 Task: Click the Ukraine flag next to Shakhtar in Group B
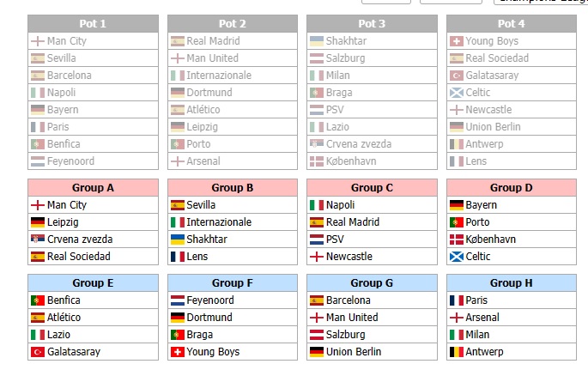click(178, 240)
